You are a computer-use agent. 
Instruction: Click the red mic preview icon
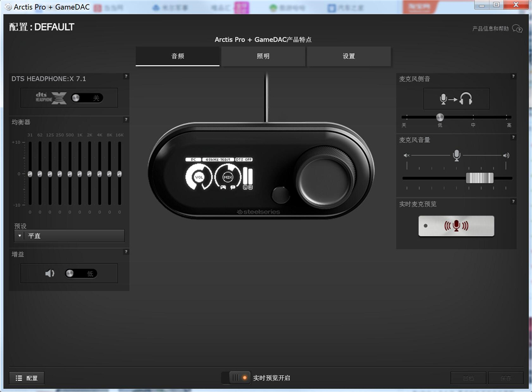pos(457,226)
